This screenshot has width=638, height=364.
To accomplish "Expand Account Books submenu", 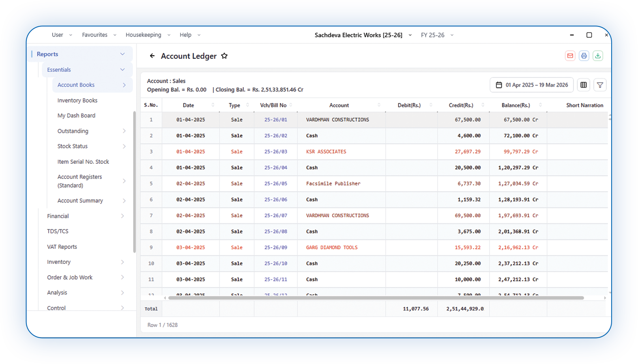I will point(124,85).
